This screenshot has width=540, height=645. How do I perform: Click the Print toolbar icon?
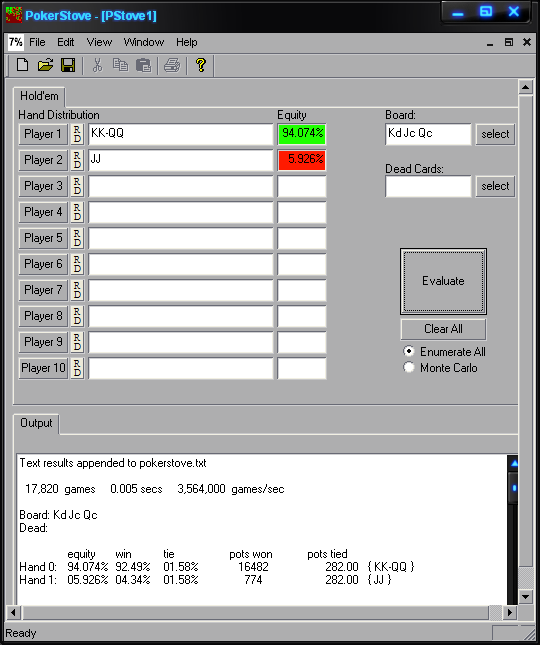(x=172, y=65)
